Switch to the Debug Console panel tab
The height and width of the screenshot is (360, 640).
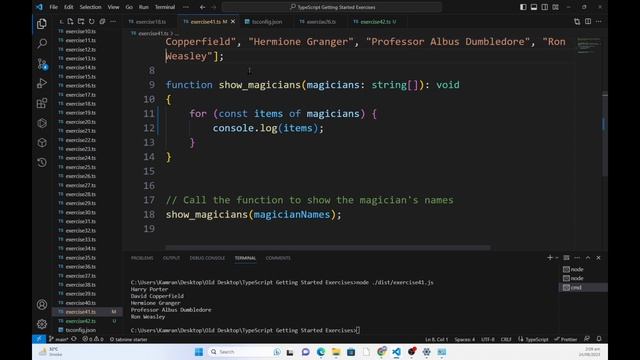tap(207, 258)
